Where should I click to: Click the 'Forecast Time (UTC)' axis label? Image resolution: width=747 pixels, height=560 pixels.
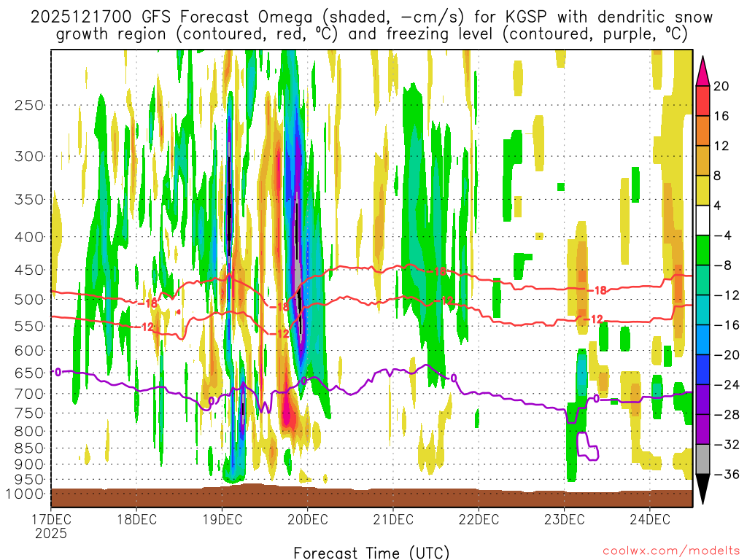[x=371, y=553]
